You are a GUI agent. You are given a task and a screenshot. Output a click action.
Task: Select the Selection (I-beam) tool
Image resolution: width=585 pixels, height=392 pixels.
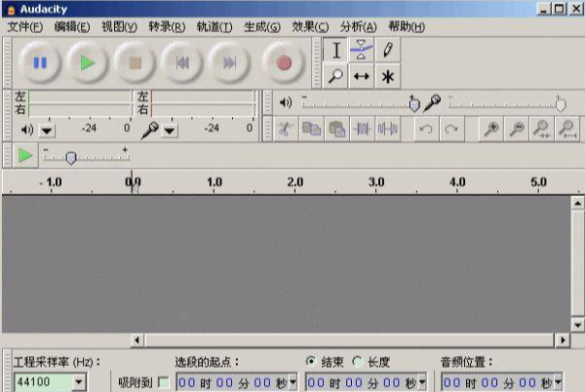[335, 51]
